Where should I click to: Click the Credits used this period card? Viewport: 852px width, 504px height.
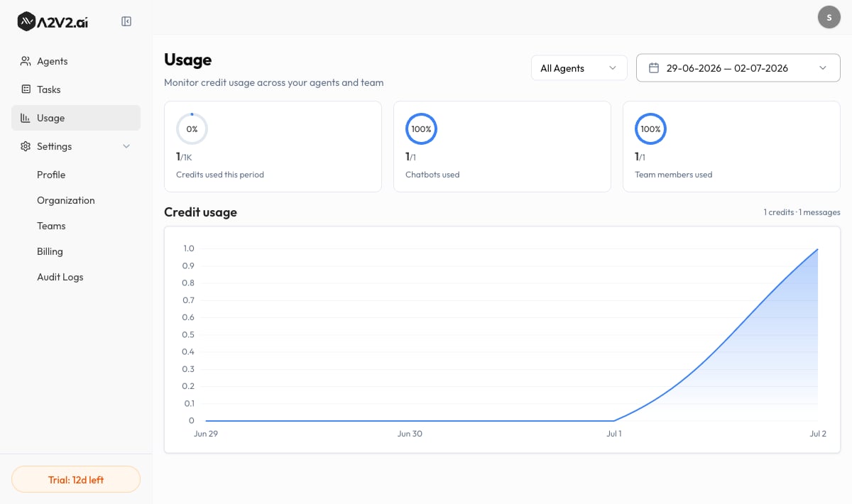pyautogui.click(x=273, y=146)
